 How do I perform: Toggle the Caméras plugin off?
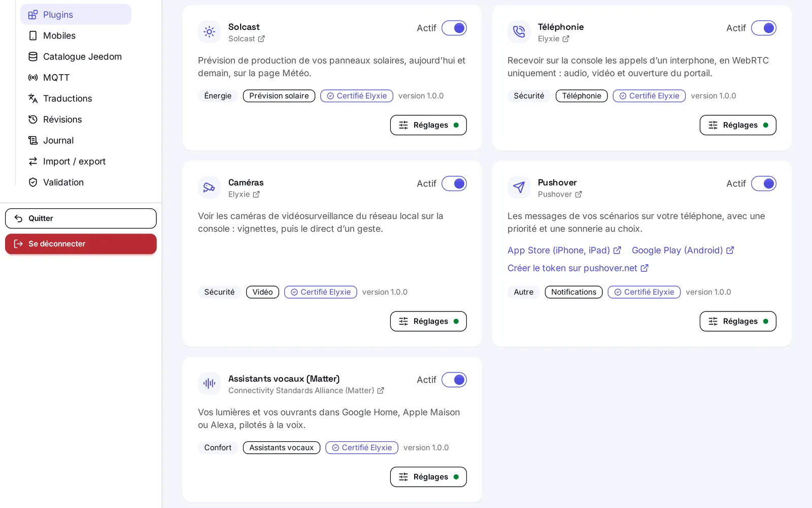(x=454, y=183)
